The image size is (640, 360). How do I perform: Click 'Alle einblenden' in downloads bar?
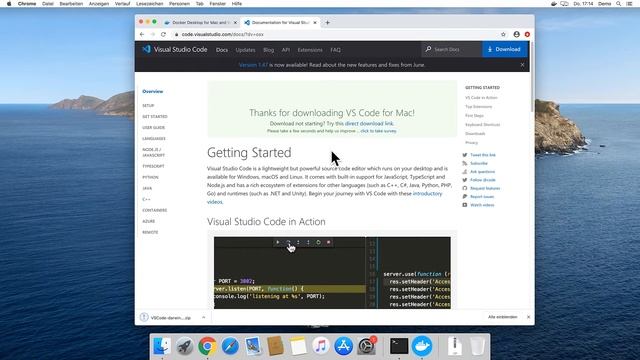coord(502,317)
